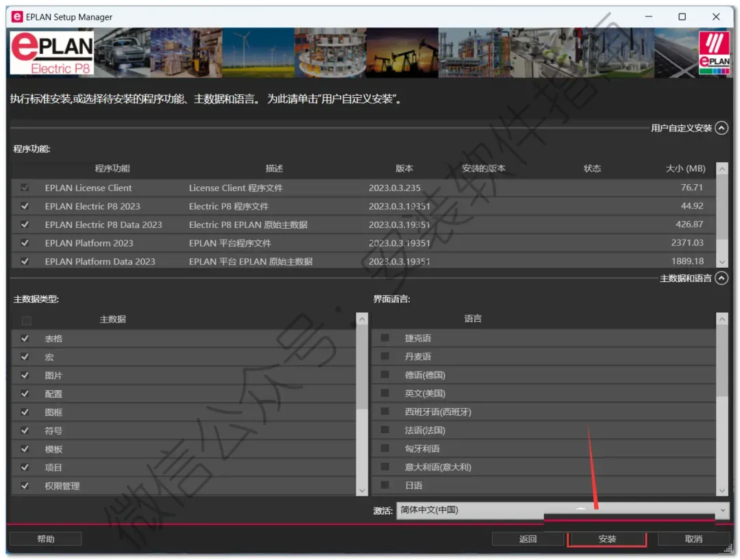Enable the 德语(德国) language checkbox
Image resolution: width=740 pixels, height=560 pixels.
[x=385, y=374]
